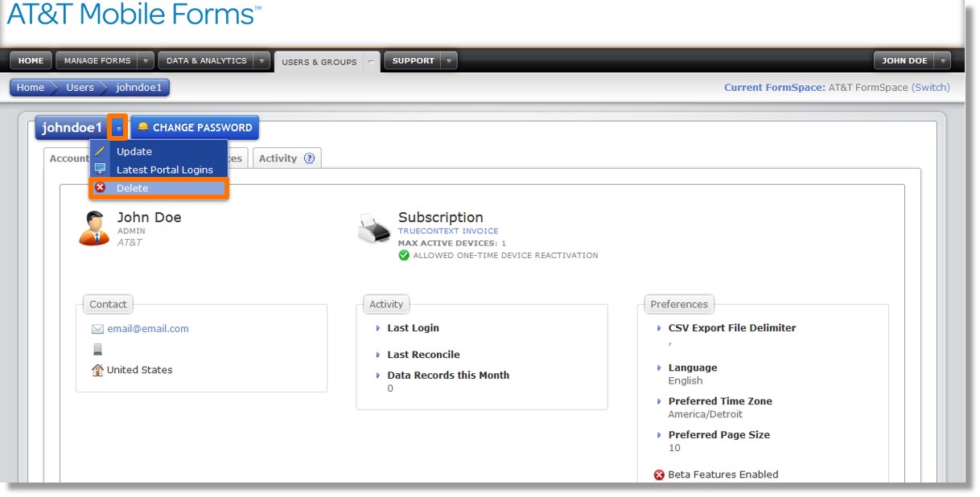Click the Switch FormSpace link
Viewport: 980px width, 497px height.
[930, 88]
